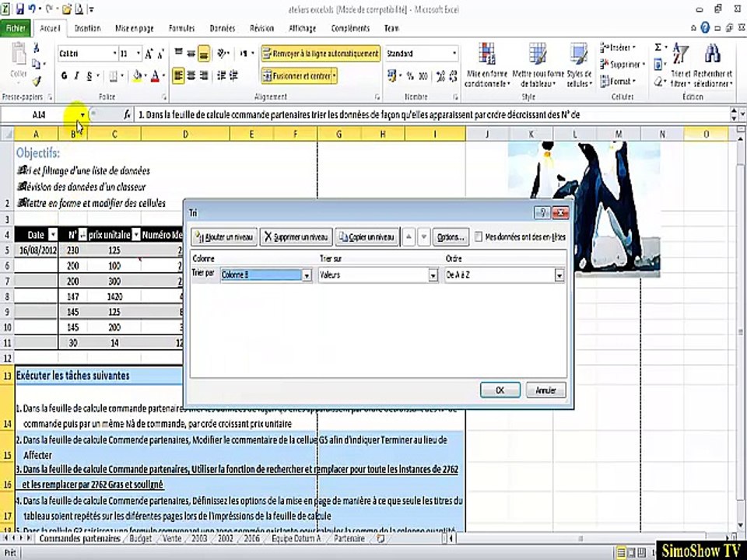
Task: Toggle Souligné underline formatting (S)
Action: pyautogui.click(x=89, y=75)
